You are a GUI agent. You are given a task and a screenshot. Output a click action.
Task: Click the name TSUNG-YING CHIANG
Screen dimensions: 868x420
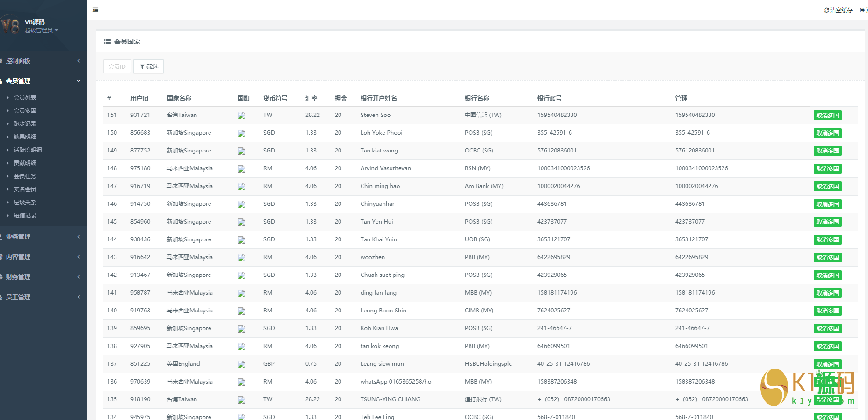(x=391, y=399)
